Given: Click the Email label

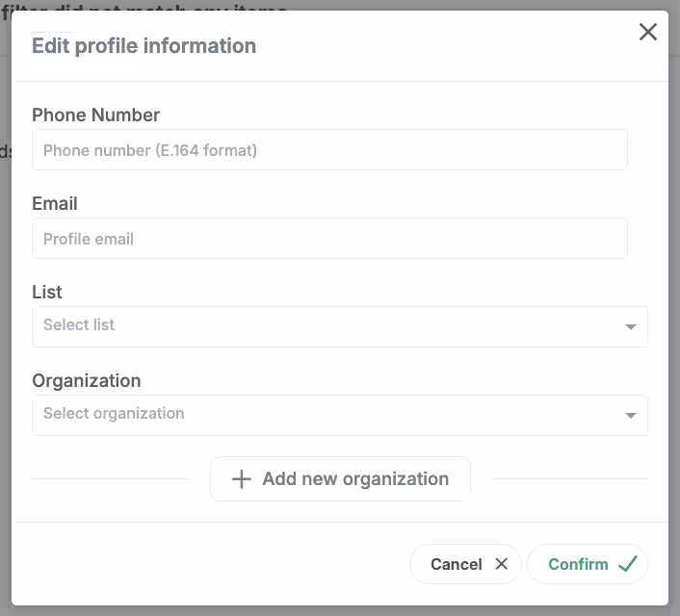Looking at the screenshot, I should click(x=55, y=203).
